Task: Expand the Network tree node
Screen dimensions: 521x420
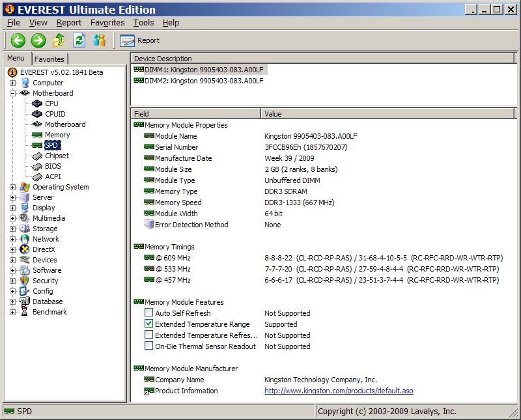Action: [x=12, y=239]
